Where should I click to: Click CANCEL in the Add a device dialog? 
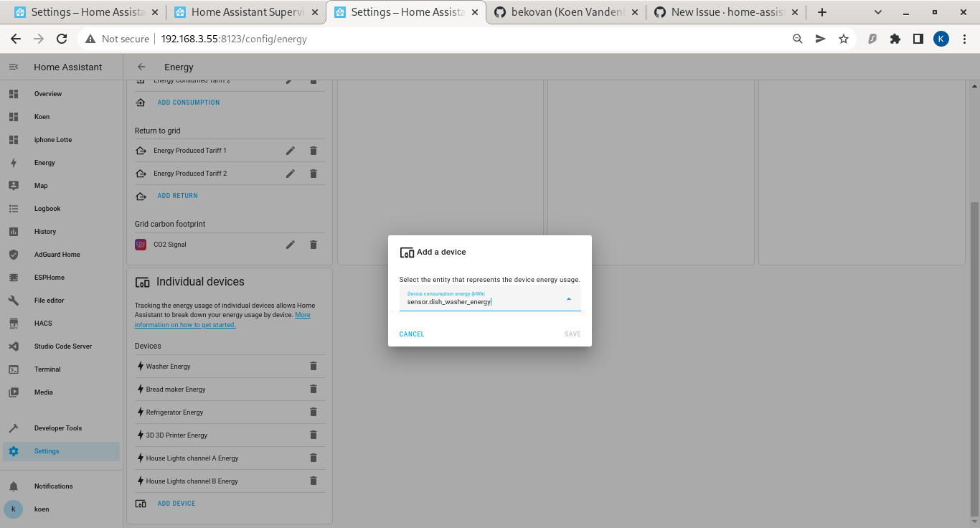[x=411, y=334]
